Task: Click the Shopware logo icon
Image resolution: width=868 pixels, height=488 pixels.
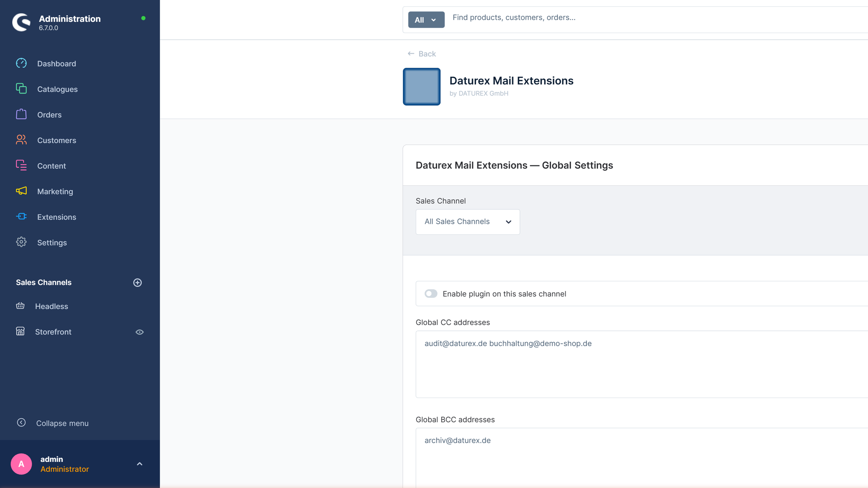Action: 21,22
